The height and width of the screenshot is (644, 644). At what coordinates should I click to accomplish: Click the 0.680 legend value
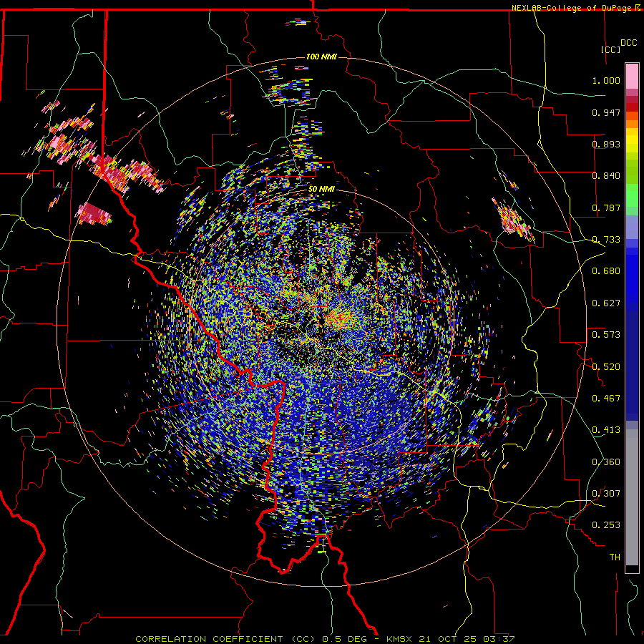(606, 271)
